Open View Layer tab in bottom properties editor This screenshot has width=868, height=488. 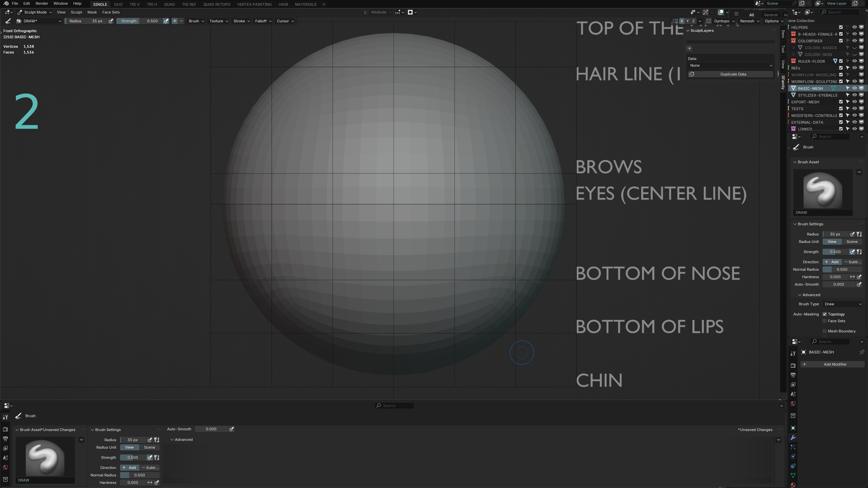click(5, 448)
